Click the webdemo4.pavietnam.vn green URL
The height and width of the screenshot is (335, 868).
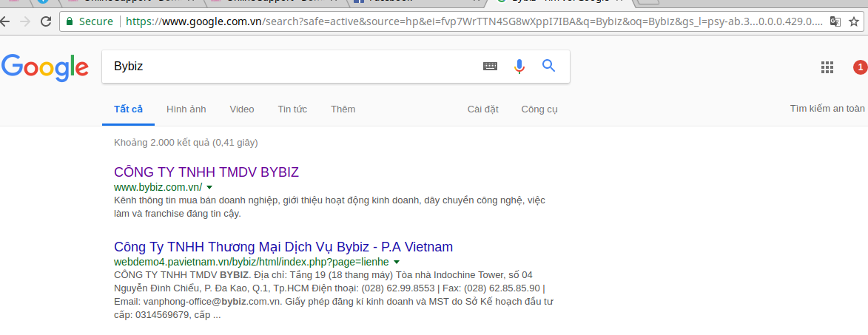point(252,262)
